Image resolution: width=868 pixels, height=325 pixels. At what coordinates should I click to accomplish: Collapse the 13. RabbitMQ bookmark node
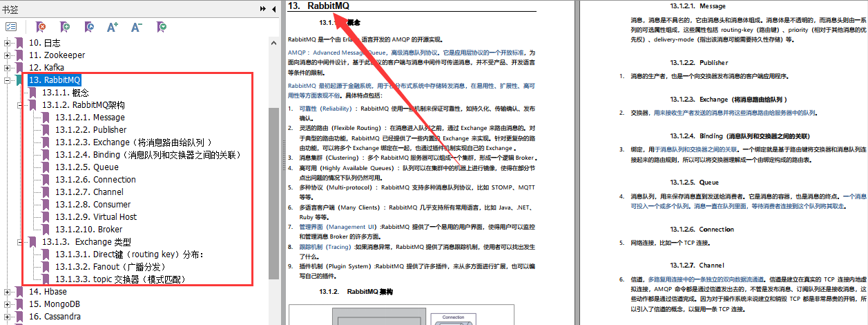click(8, 80)
